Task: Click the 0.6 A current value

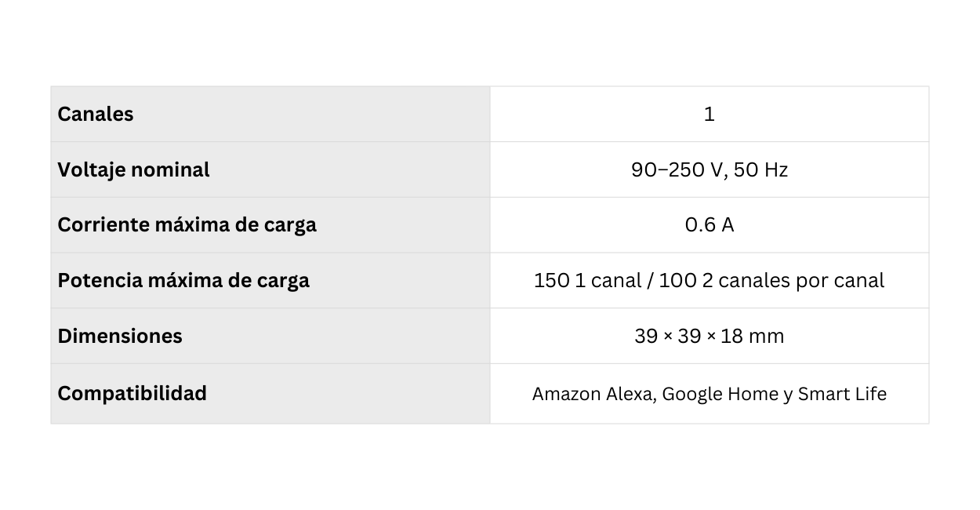Action: point(709,225)
